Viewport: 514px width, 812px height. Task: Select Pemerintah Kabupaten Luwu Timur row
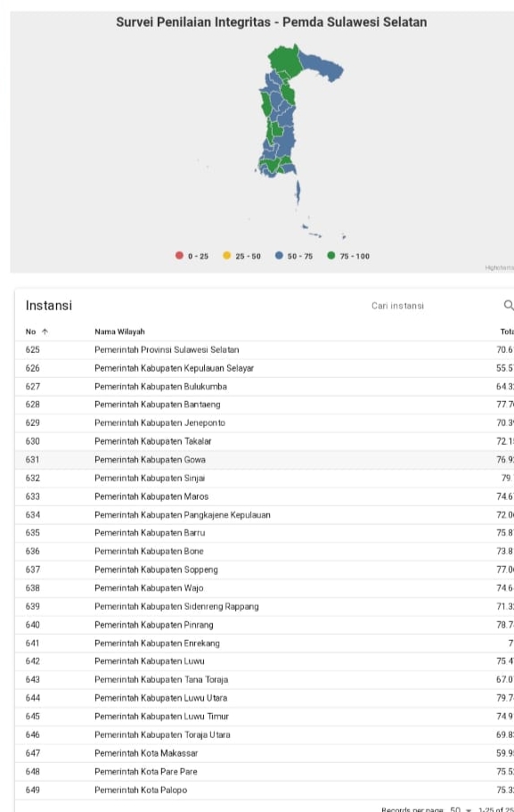click(x=265, y=717)
